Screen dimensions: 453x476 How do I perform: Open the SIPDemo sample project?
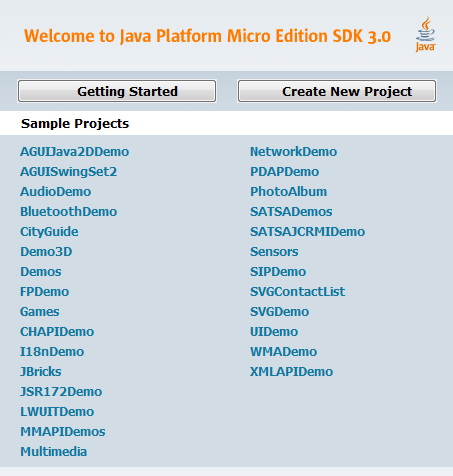pos(278,272)
